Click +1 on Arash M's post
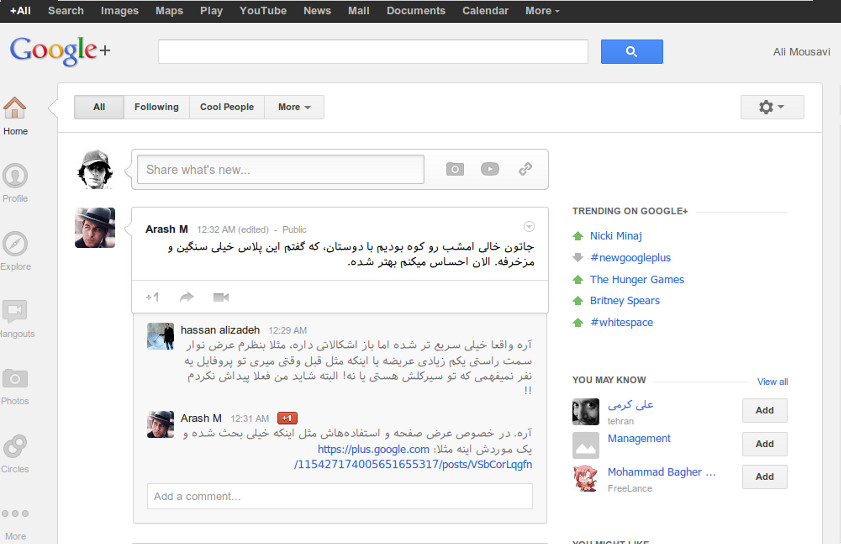Image resolution: width=841 pixels, height=544 pixels. tap(152, 297)
